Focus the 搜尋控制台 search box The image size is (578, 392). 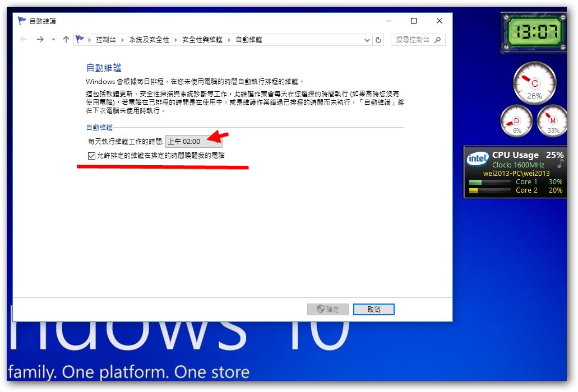pyautogui.click(x=418, y=40)
